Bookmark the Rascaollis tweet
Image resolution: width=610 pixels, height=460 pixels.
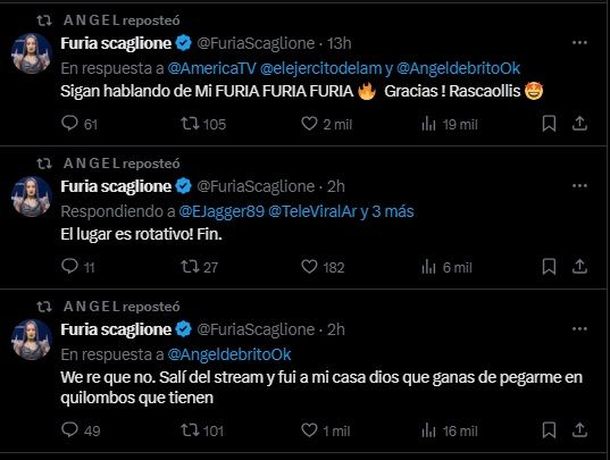548,123
